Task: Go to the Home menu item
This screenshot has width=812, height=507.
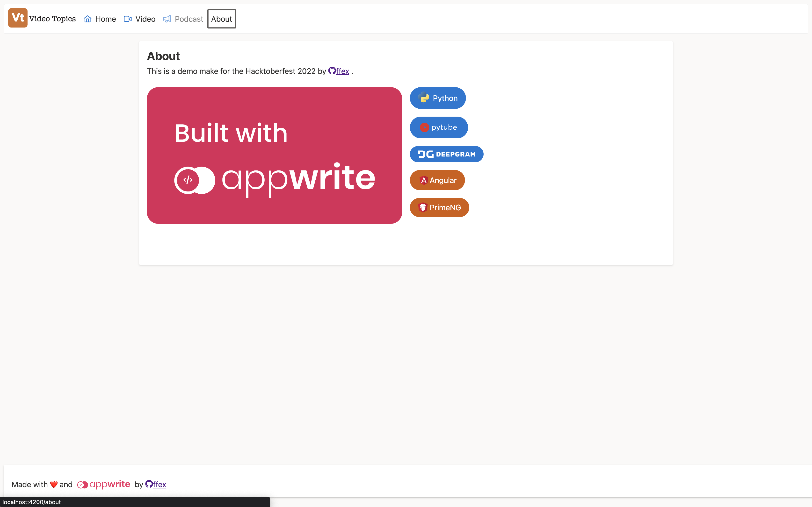Action: 105,19
